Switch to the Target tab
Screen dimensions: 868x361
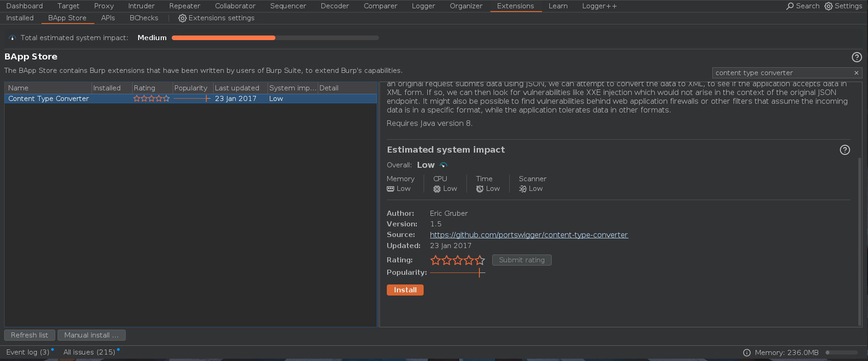[x=68, y=6]
